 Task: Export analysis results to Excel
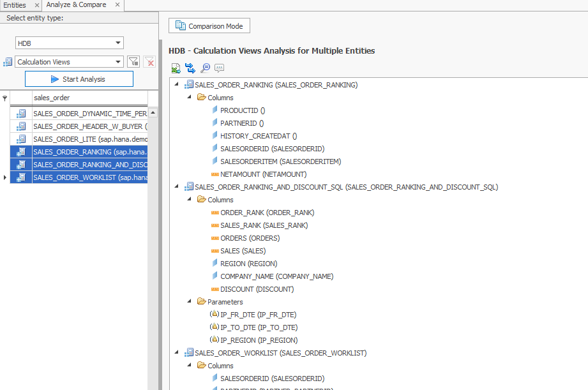click(176, 68)
